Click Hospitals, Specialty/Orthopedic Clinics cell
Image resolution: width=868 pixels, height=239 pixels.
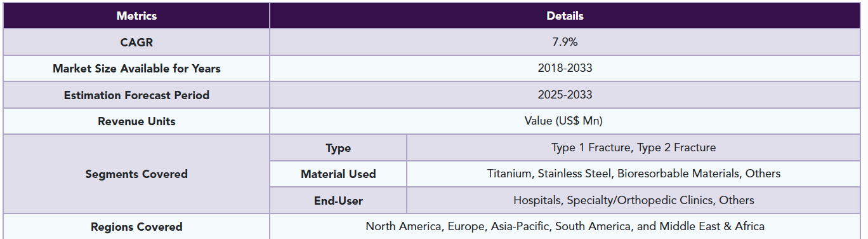click(634, 201)
